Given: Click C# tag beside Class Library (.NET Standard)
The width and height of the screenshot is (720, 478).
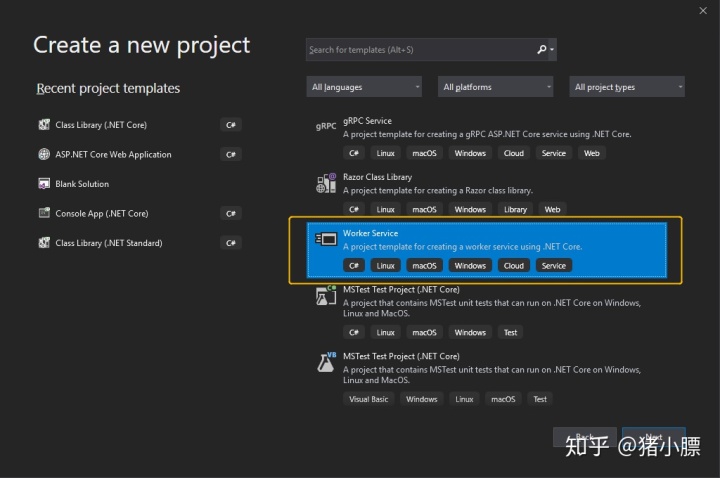Looking at the screenshot, I should pos(231,242).
